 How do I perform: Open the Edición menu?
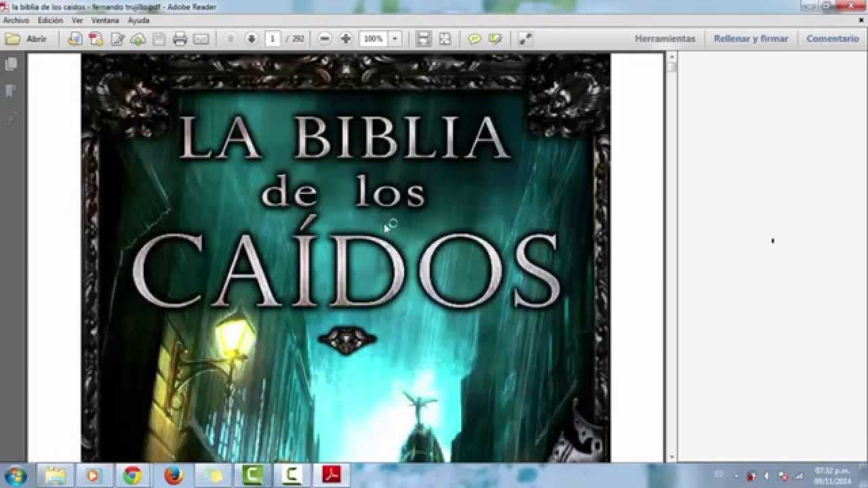[x=50, y=20]
